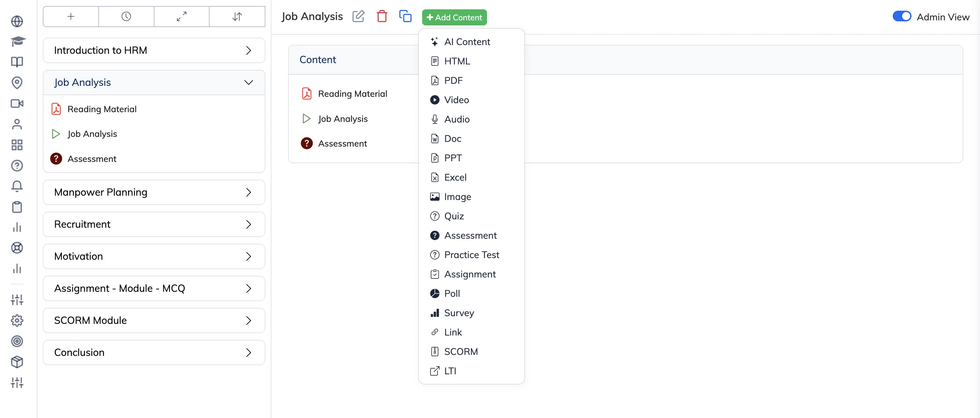Open the help question-circle sidebar icon
Screen dimensions: 980x418
17,165
